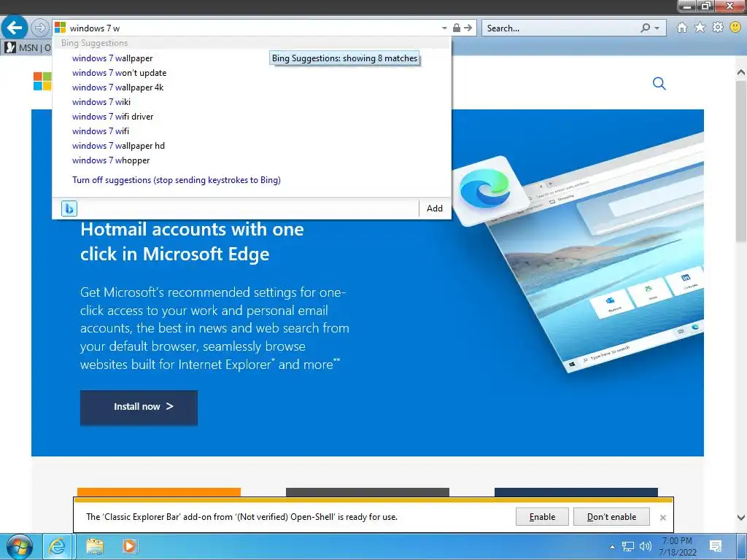Click the Edge logo image
Screen dimensions: 747x560
tap(485, 190)
